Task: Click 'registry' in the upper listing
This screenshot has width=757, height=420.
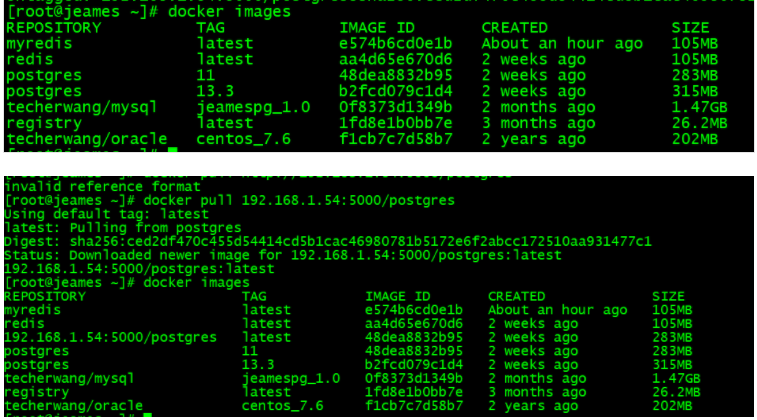Action: click(x=44, y=124)
